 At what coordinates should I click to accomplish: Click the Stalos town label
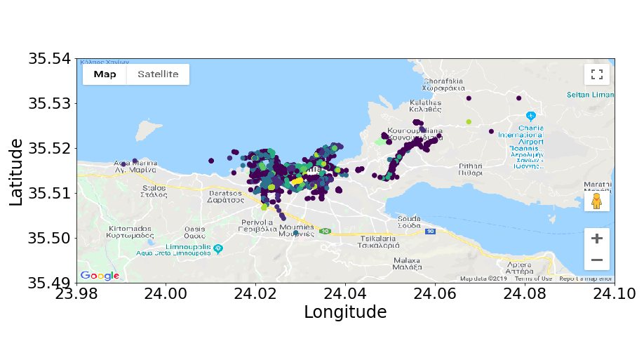pos(154,191)
